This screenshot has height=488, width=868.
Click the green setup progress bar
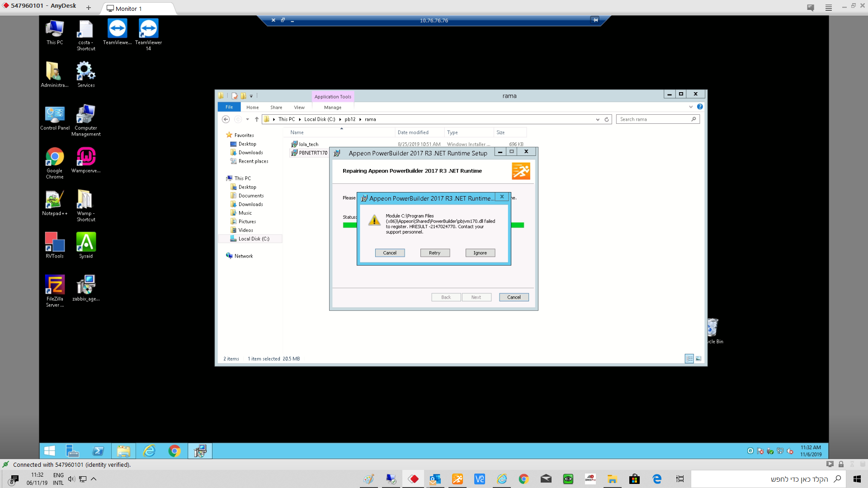pyautogui.click(x=349, y=225)
